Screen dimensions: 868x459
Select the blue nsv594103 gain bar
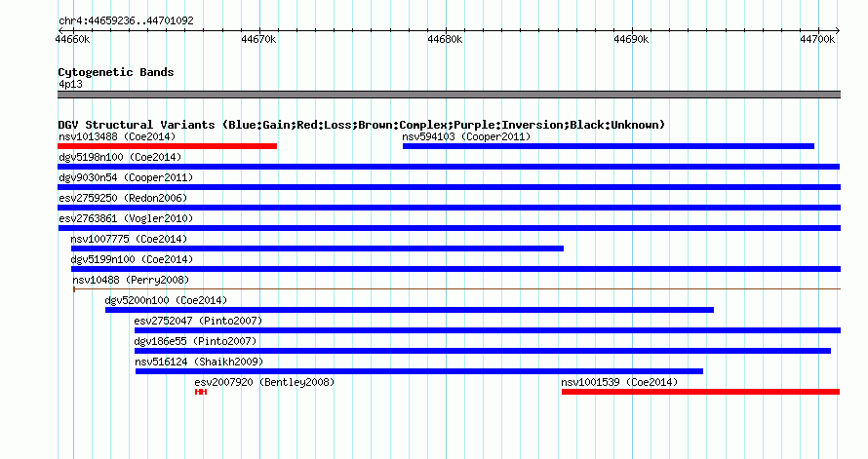tap(609, 146)
